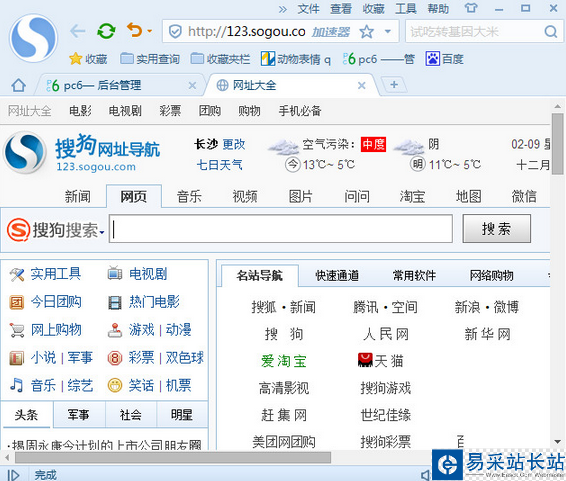Open the 动物表情 bookmark
The height and width of the screenshot is (481, 566).
pos(296,59)
